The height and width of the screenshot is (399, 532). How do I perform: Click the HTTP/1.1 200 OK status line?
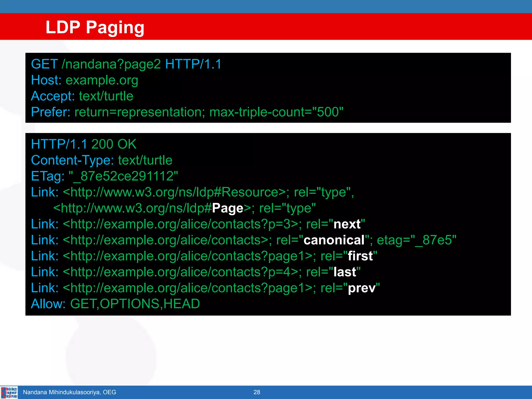tap(84, 144)
